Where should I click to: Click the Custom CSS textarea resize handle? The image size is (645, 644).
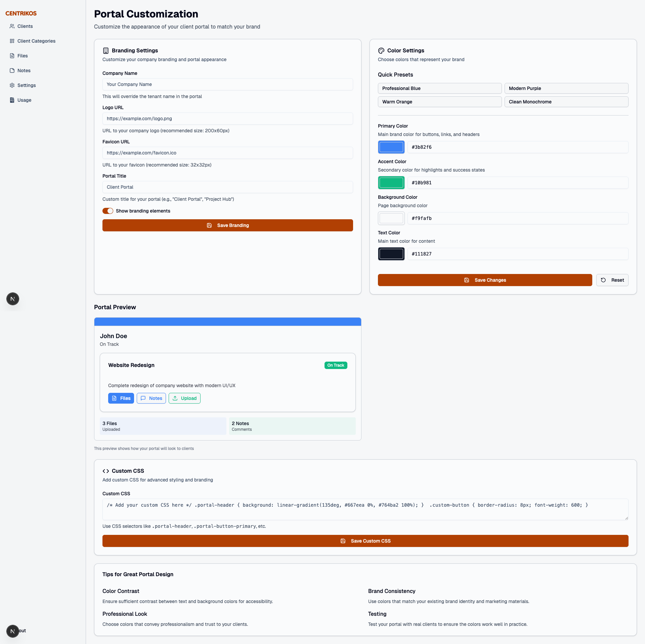tap(626, 518)
